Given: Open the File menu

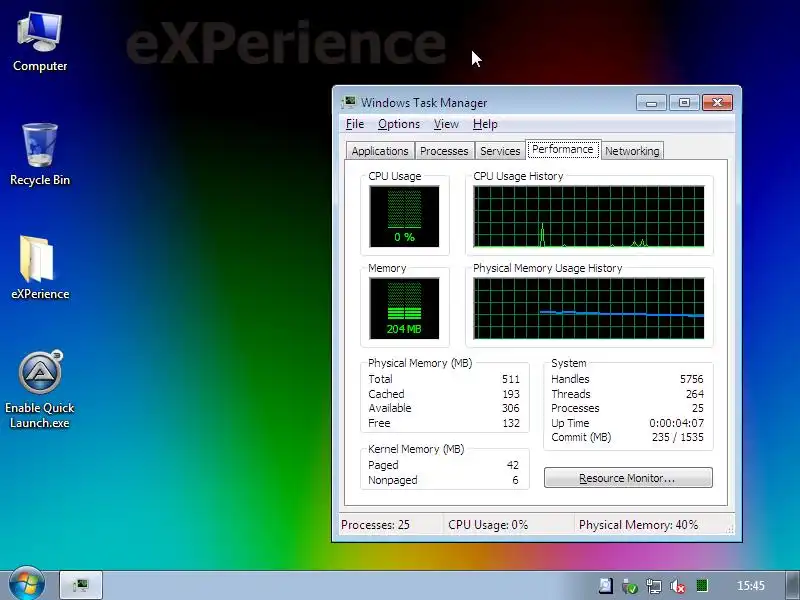Looking at the screenshot, I should tap(355, 124).
